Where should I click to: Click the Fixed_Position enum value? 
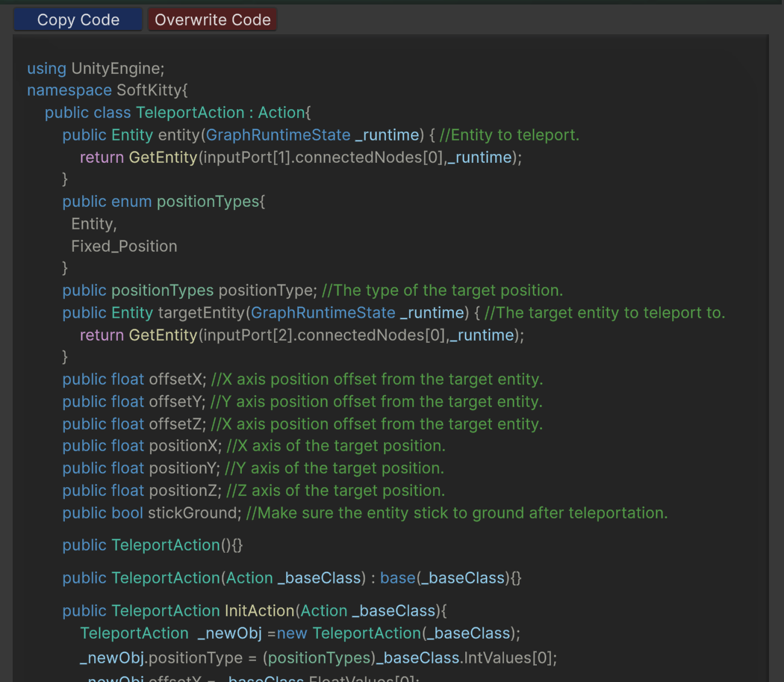point(124,247)
